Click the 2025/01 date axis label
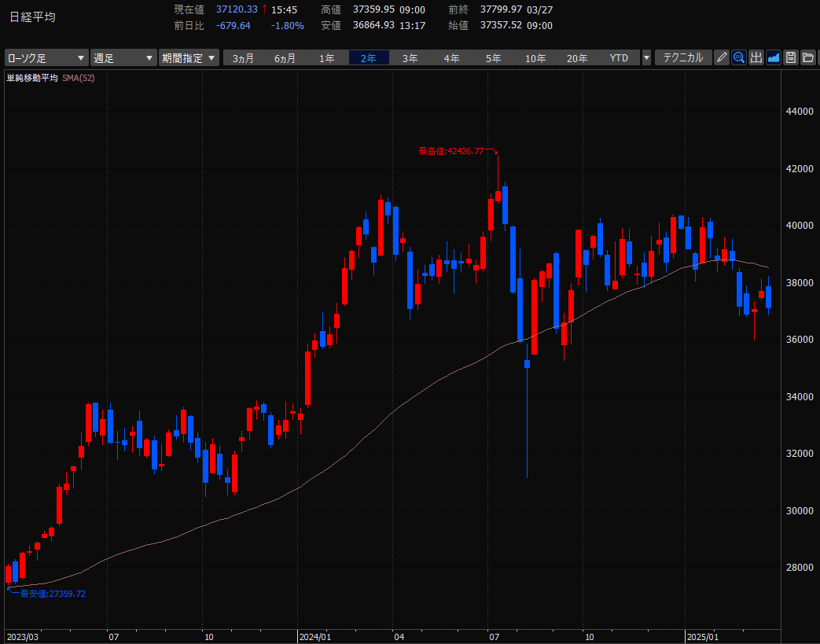 click(702, 637)
